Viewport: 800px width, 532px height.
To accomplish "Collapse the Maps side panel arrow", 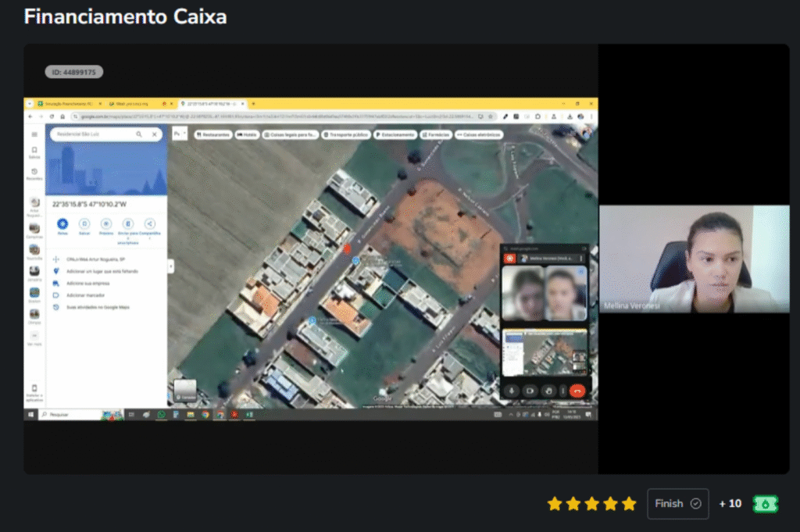I will point(170,266).
